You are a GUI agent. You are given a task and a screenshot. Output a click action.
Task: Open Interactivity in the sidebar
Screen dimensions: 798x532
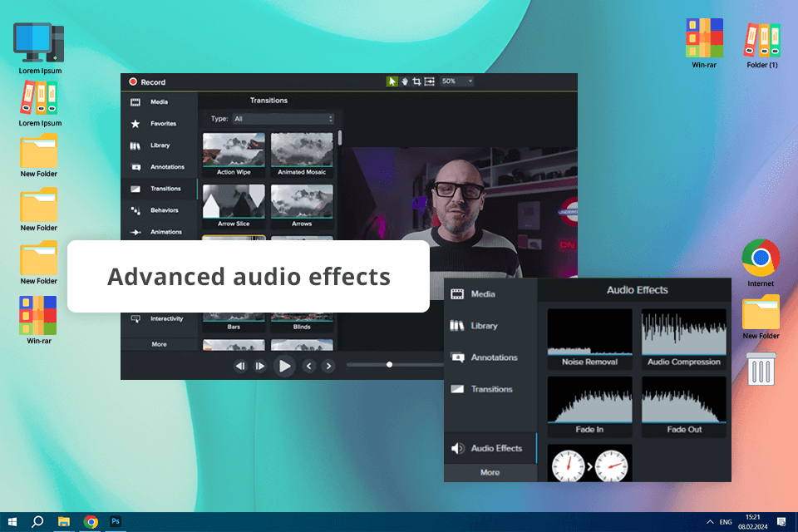coord(159,318)
